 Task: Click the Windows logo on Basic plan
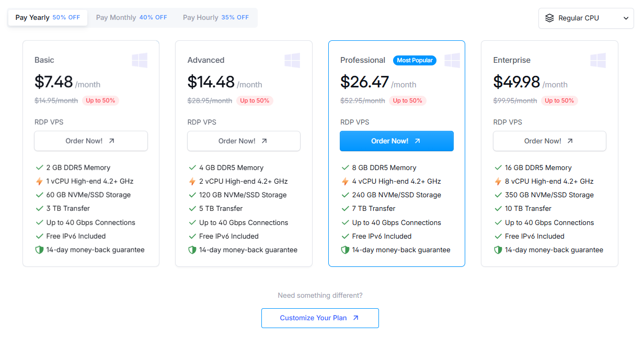[140, 60]
